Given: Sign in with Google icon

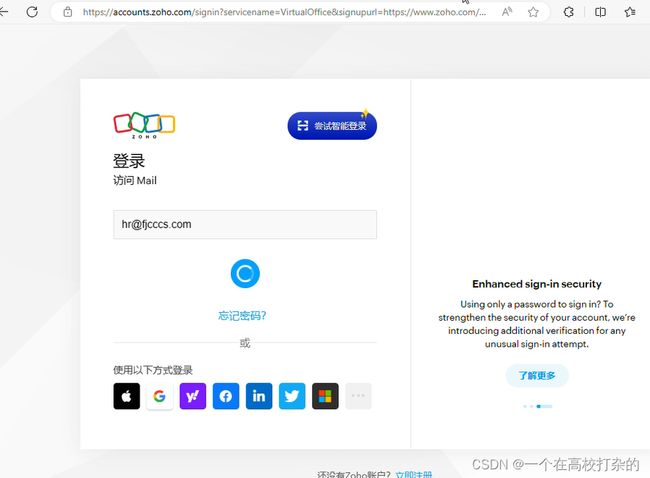Looking at the screenshot, I should click(160, 396).
